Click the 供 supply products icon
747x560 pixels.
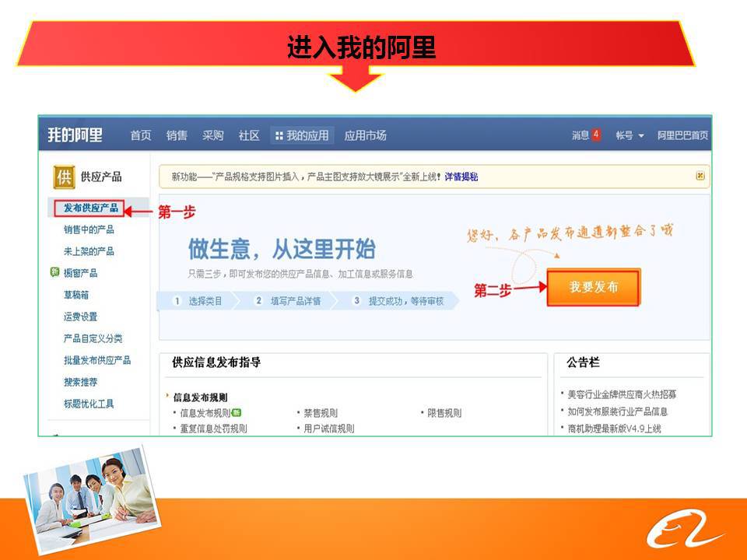[x=64, y=177]
